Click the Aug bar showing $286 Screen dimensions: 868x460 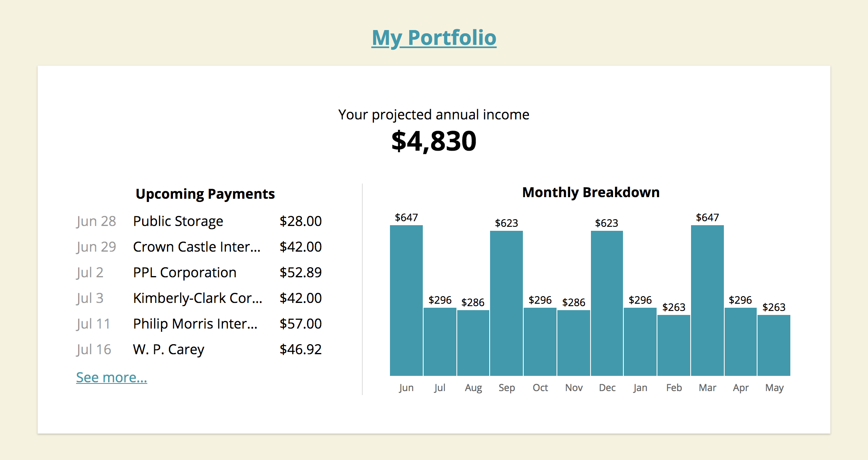(473, 343)
